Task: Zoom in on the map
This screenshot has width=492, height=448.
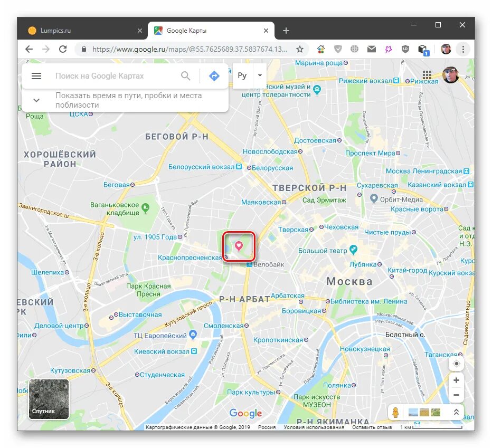Action: click(457, 380)
